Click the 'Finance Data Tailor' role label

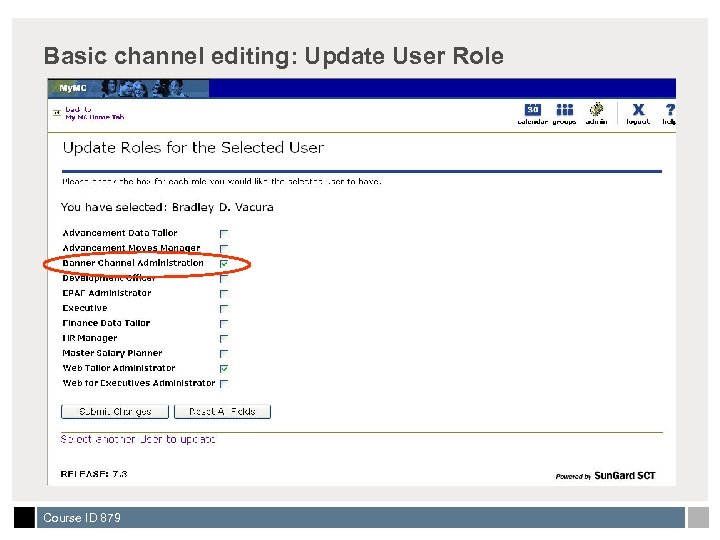click(x=106, y=323)
